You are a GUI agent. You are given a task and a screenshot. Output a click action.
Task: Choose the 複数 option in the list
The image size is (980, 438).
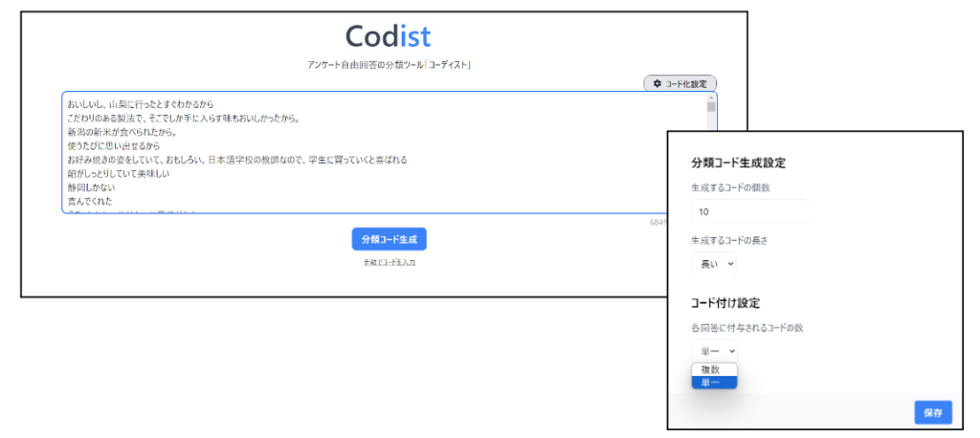(714, 369)
